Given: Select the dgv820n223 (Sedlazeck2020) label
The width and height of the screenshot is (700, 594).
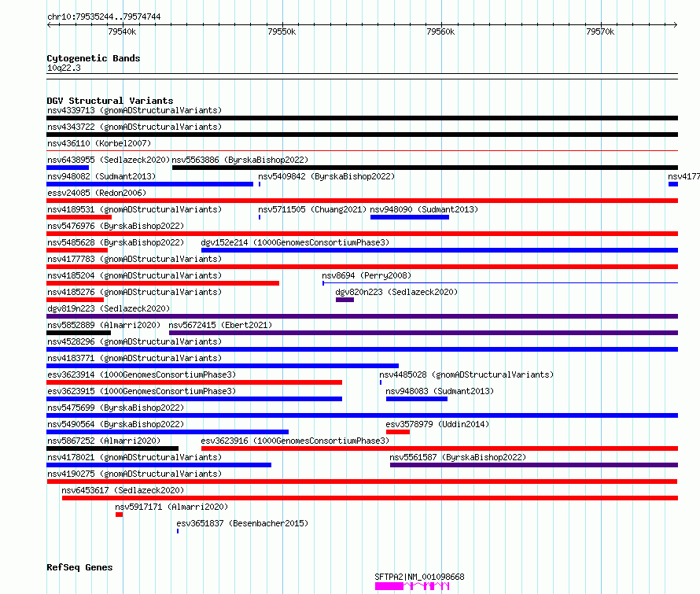Looking at the screenshot, I should pos(396,292).
